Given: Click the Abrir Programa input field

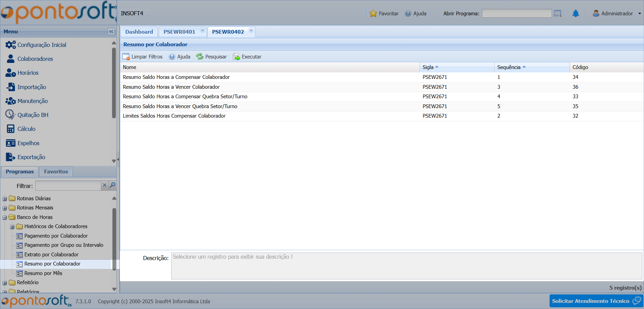Looking at the screenshot, I should click(516, 14).
